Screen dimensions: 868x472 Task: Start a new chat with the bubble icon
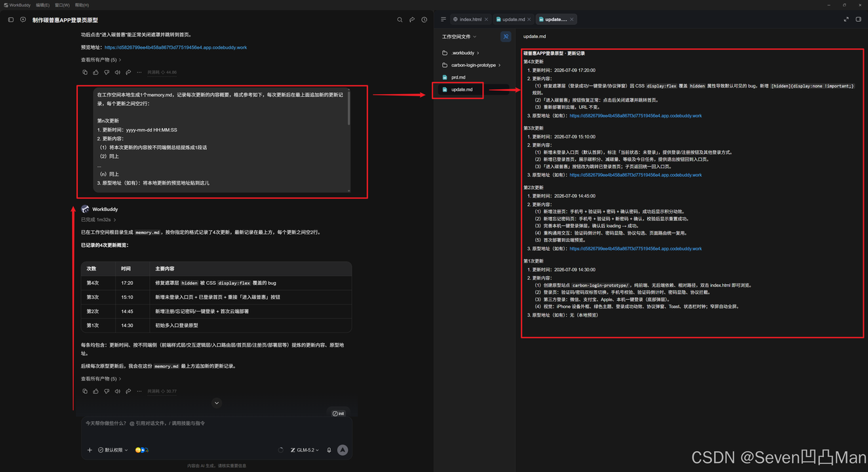tap(23, 20)
